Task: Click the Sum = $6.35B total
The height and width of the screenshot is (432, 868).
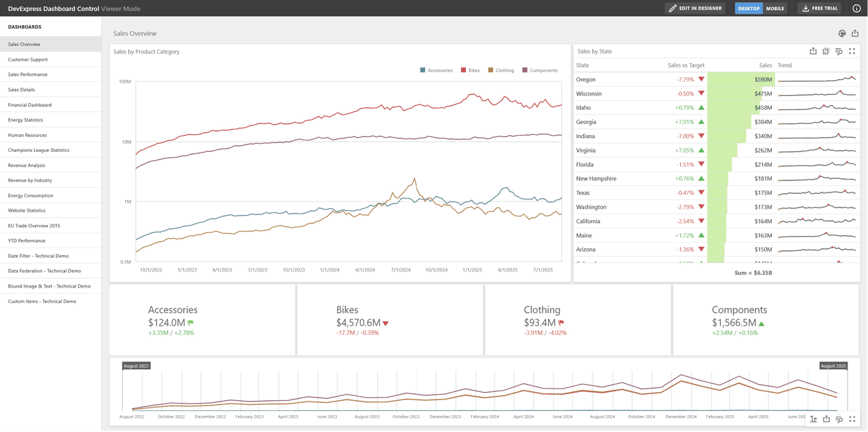Action: pos(753,273)
